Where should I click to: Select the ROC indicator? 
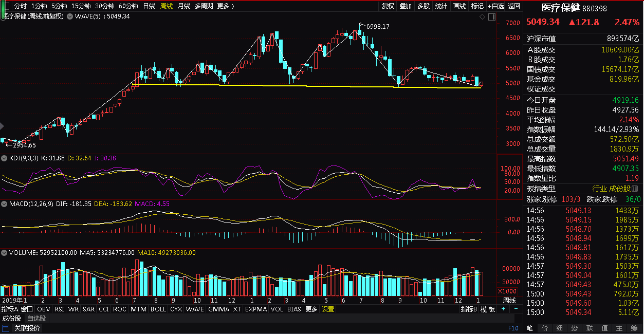[x=119, y=309]
